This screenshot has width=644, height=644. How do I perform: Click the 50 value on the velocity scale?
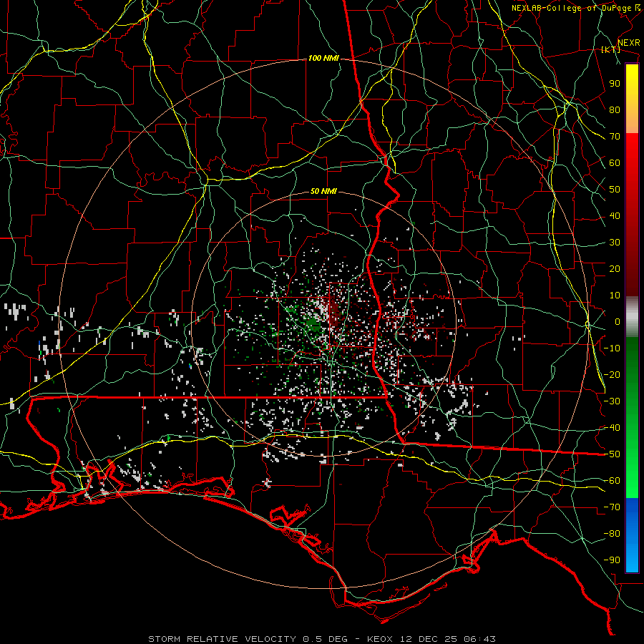point(615,190)
